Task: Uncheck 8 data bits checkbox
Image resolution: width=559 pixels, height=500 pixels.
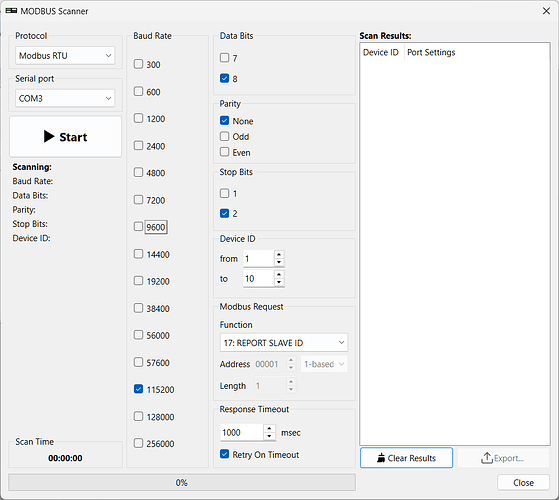Action: [x=224, y=78]
